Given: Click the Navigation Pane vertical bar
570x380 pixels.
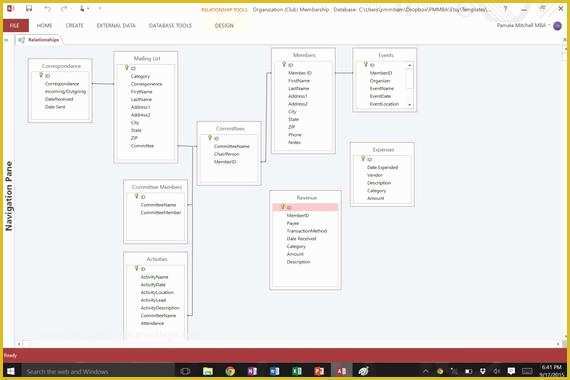Looking at the screenshot, I should click(x=9, y=196).
